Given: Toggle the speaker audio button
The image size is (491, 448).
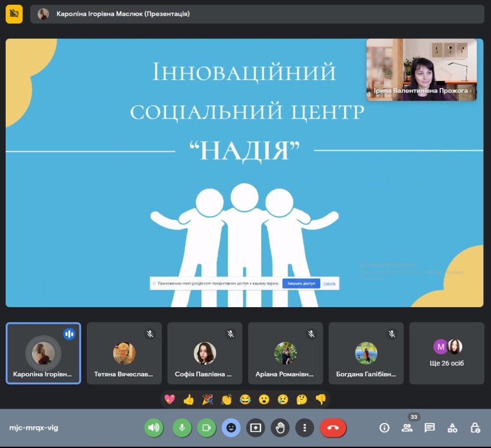Looking at the screenshot, I should pos(154,428).
